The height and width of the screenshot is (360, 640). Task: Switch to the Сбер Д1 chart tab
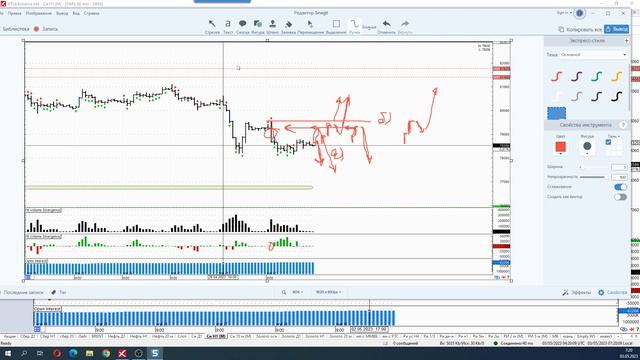coord(28,336)
